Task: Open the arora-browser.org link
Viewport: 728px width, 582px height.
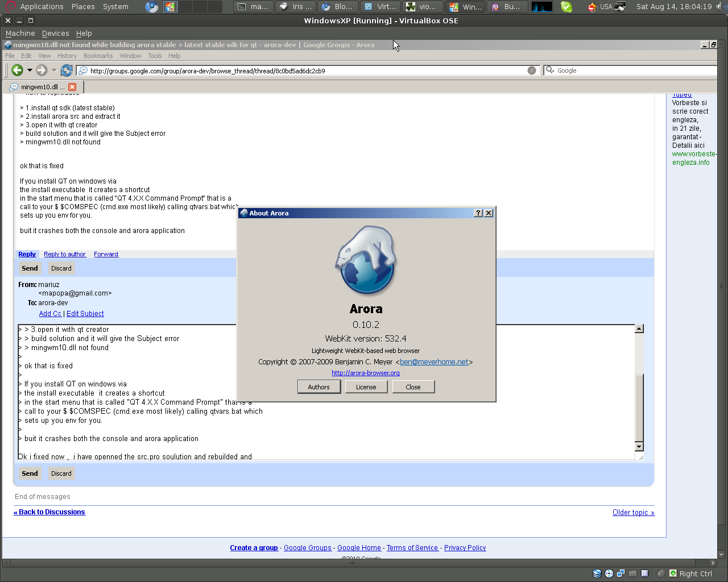Action: click(x=366, y=373)
